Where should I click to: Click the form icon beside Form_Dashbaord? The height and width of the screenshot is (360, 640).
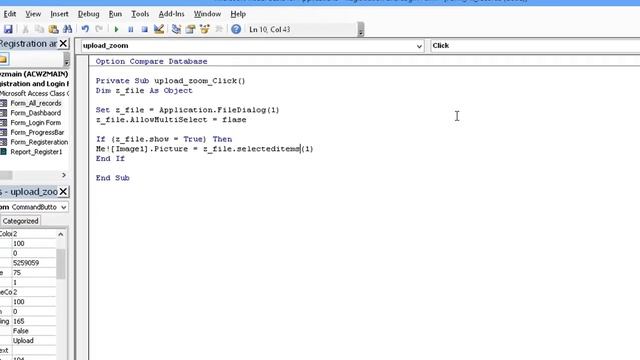(3, 113)
